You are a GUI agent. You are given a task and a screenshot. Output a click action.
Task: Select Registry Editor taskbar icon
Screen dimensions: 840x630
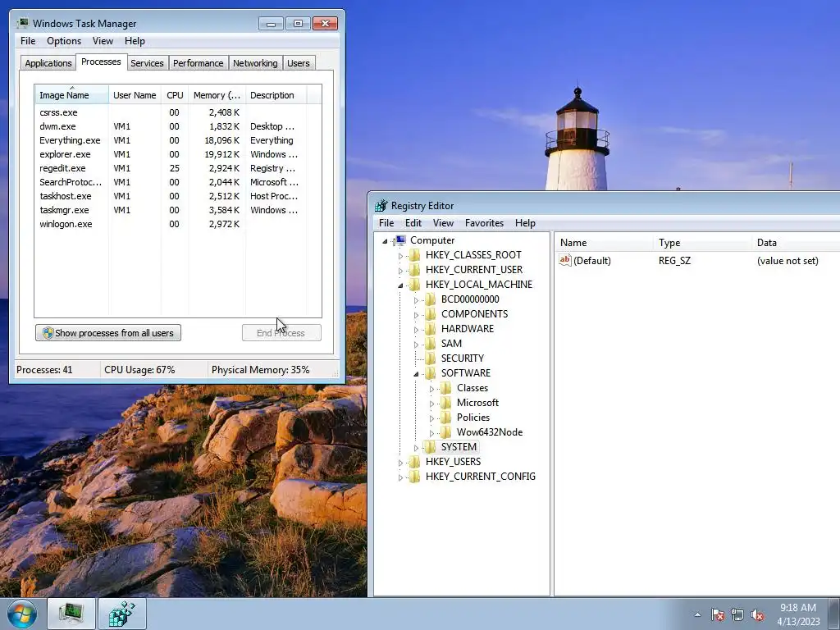coord(121,614)
